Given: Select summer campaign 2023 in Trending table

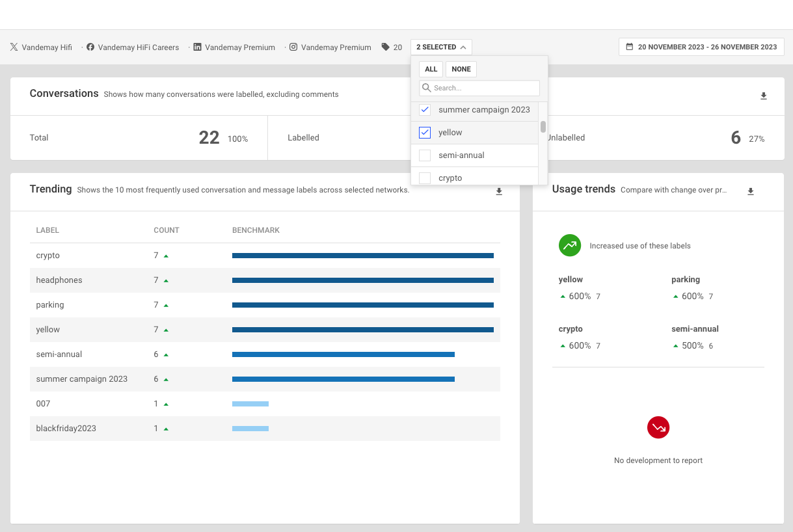Looking at the screenshot, I should coord(82,379).
